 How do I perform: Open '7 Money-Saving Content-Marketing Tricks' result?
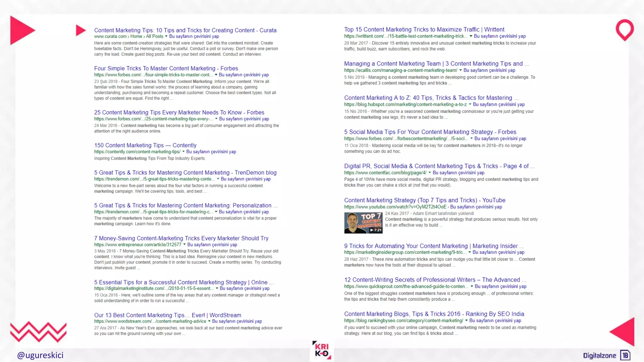point(181,238)
